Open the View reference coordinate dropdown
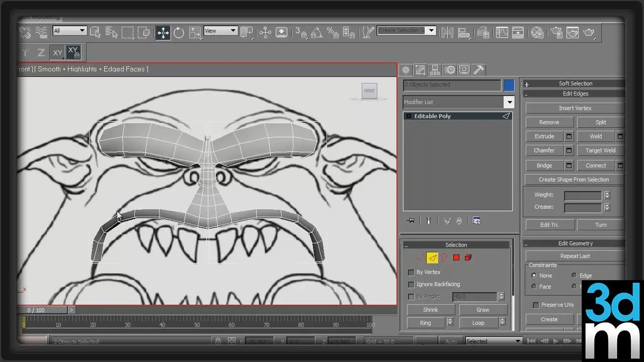The width and height of the screenshot is (644, 362). coord(220,31)
